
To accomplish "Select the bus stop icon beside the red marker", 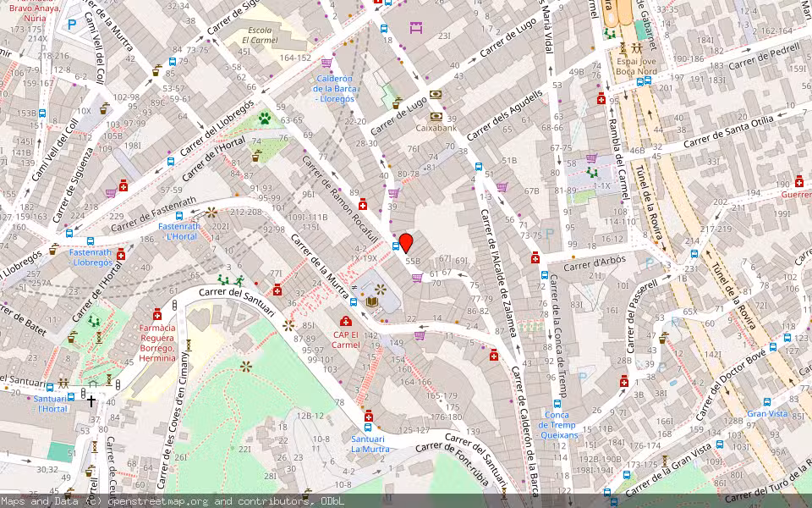I will pyautogui.click(x=395, y=246).
